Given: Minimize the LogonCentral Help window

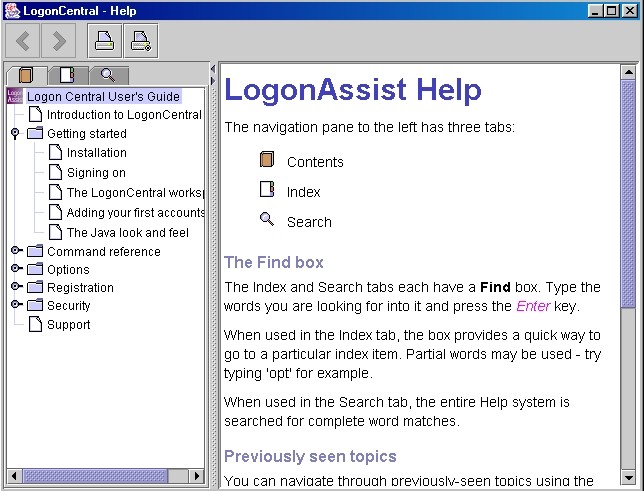Looking at the screenshot, I should (595, 11).
